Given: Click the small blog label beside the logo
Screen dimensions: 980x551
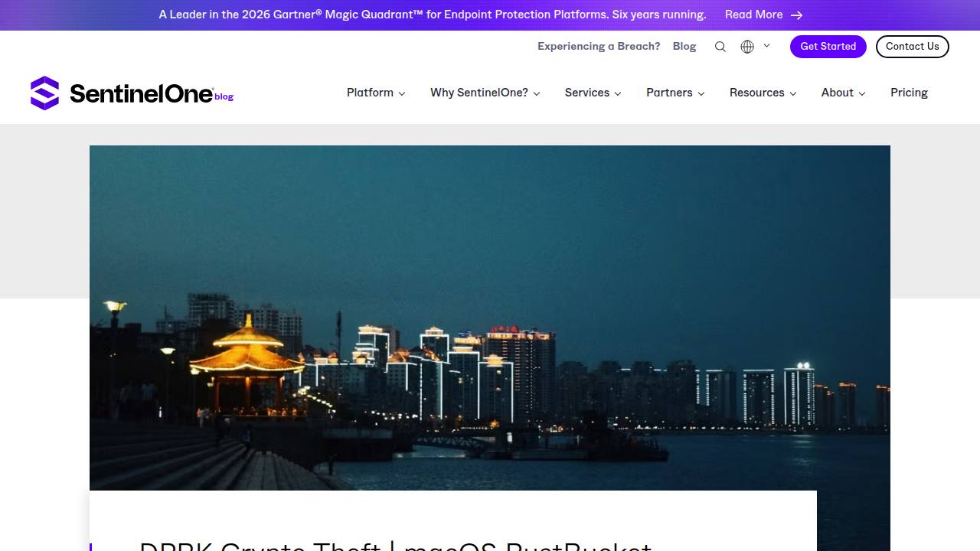Looking at the screenshot, I should click(x=224, y=96).
